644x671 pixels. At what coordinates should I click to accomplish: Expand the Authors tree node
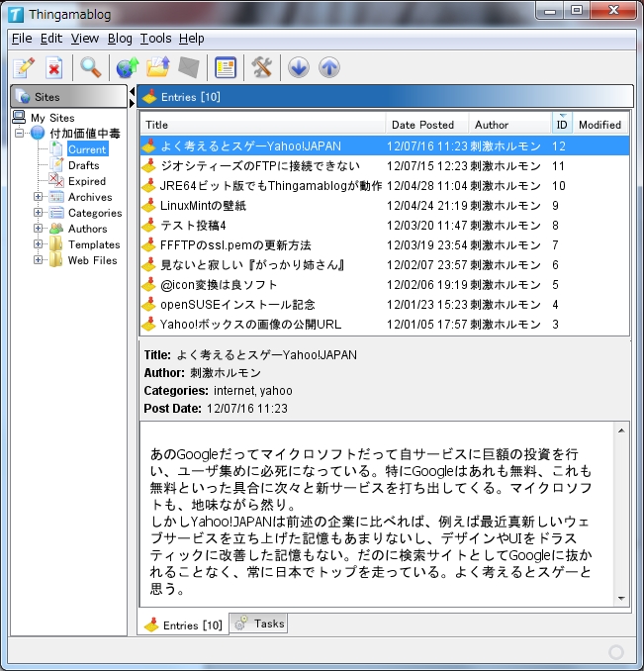[38, 229]
